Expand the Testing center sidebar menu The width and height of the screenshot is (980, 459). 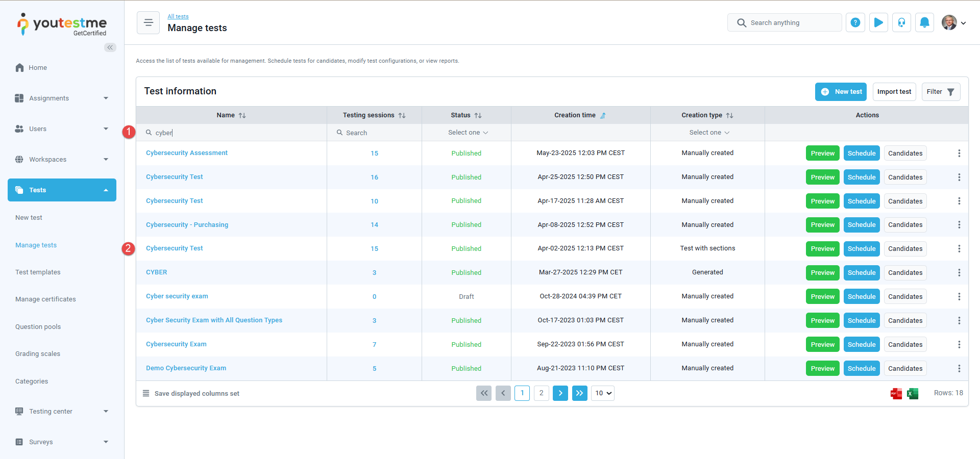pyautogui.click(x=62, y=411)
